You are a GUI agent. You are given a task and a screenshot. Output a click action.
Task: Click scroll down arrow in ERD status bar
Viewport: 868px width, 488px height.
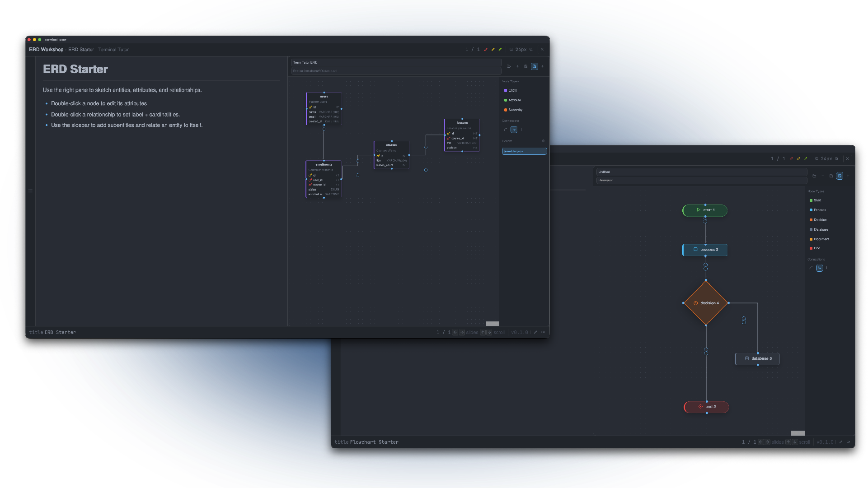coord(489,333)
